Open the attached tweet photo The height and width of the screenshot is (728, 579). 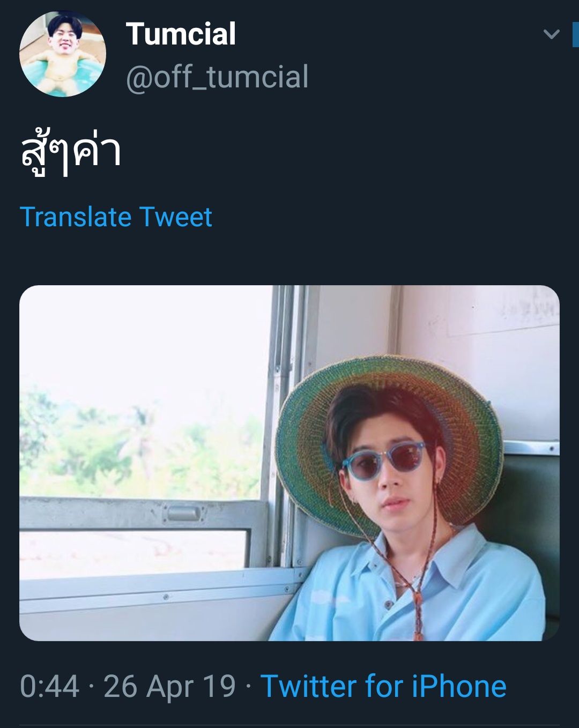click(289, 463)
